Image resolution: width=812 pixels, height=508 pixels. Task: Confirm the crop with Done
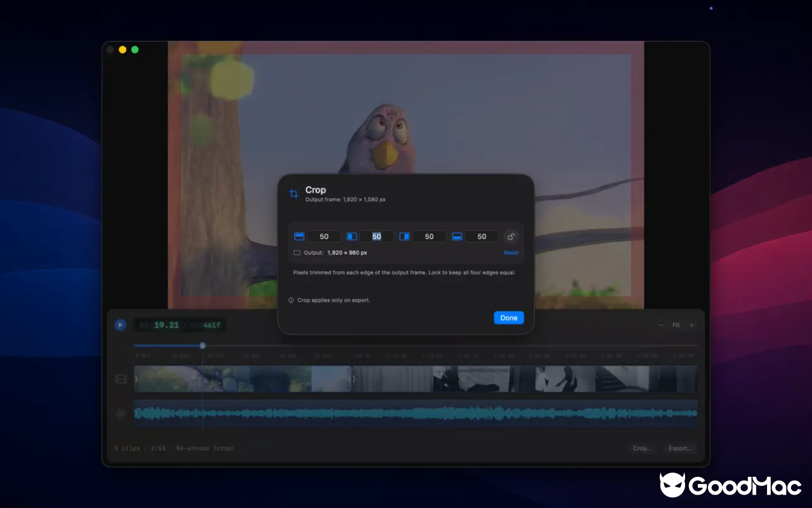click(x=509, y=317)
